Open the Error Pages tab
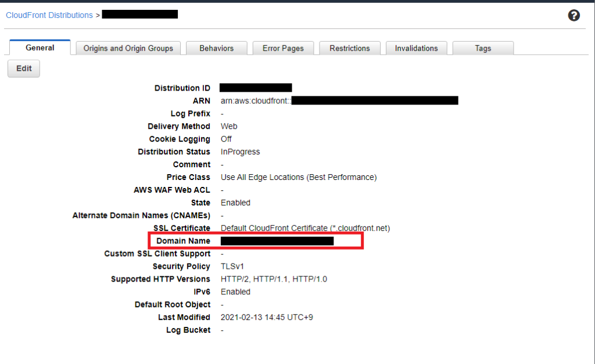Viewport: 595px width, 364px height. (x=283, y=48)
